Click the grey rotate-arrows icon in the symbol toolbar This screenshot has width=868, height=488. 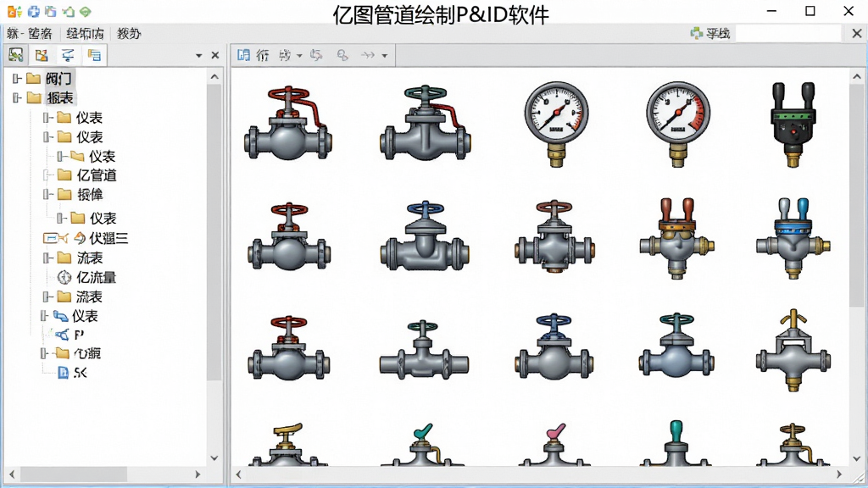click(316, 55)
